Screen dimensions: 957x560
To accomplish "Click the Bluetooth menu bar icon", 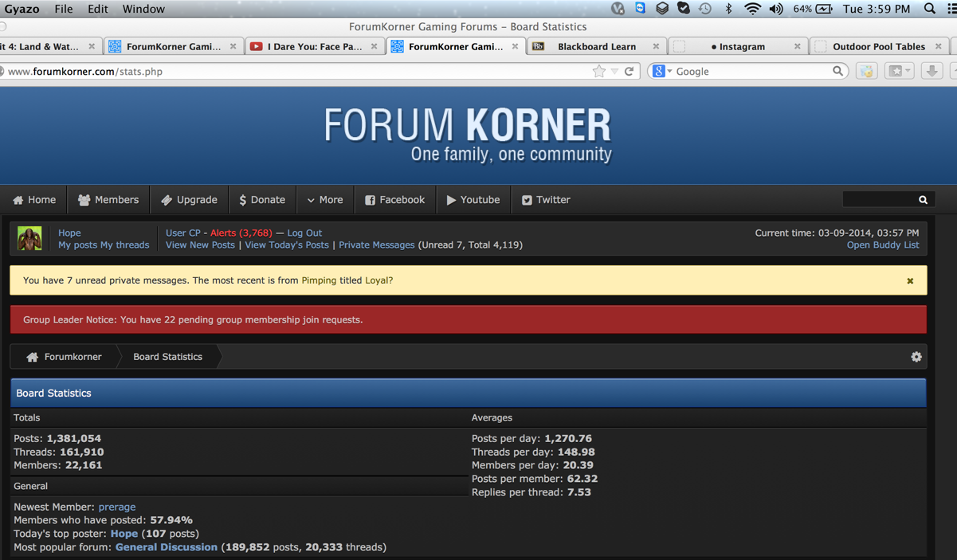I will [728, 9].
